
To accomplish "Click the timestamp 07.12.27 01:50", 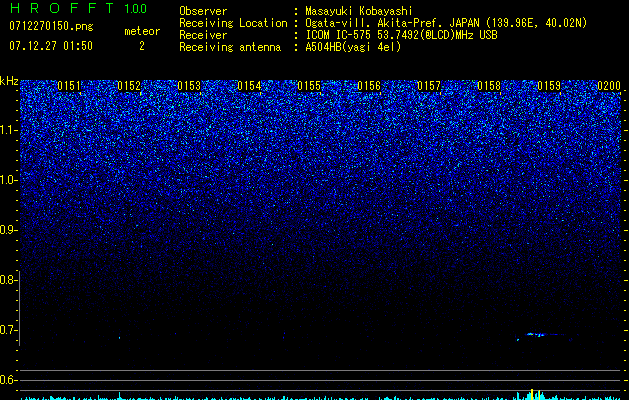I will tap(51, 46).
